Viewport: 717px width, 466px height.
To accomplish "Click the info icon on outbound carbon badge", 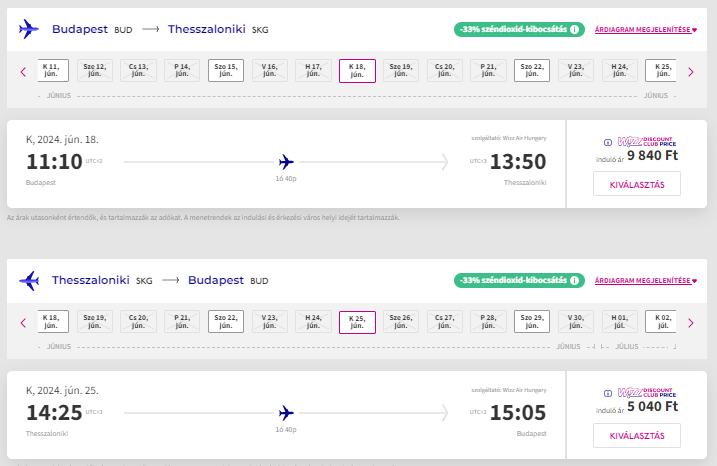I will tap(574, 29).
